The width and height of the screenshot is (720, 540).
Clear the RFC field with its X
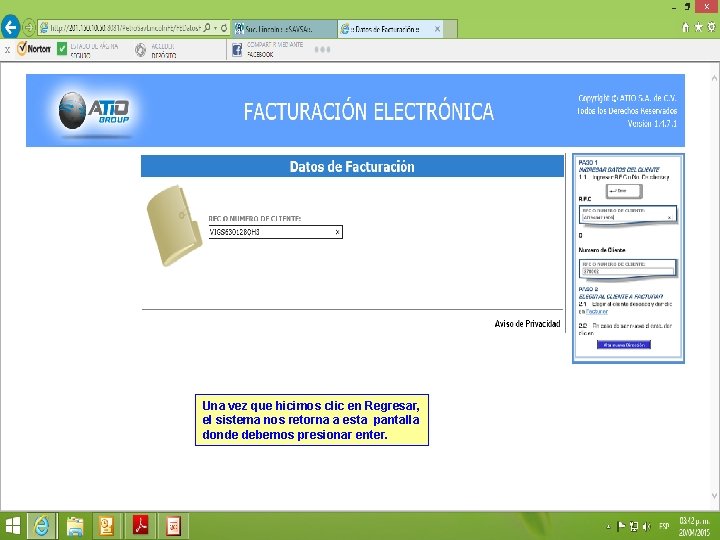[x=337, y=232]
